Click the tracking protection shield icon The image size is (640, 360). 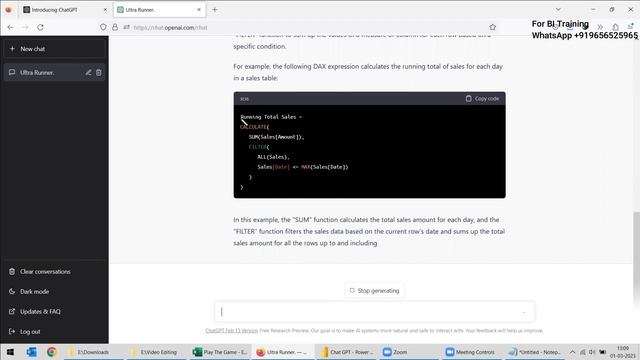(x=103, y=27)
